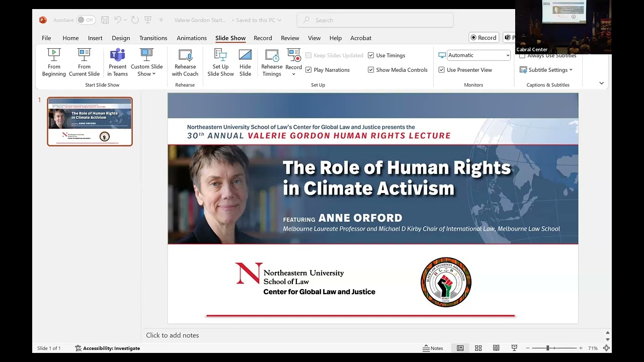
Task: Open the Review tab
Action: 290,38
